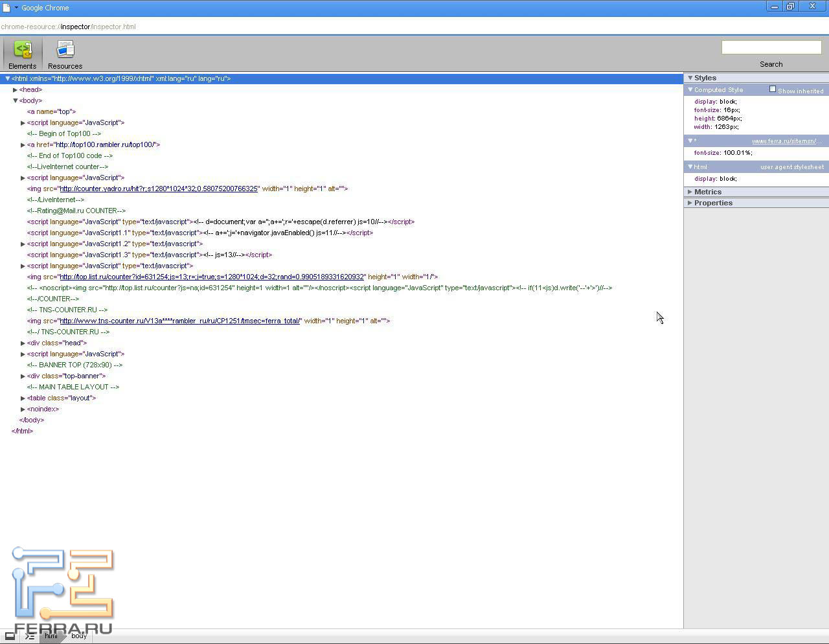Select the html breadcrumb in the status bar
Screen dimensions: 829x644
(x=51, y=636)
